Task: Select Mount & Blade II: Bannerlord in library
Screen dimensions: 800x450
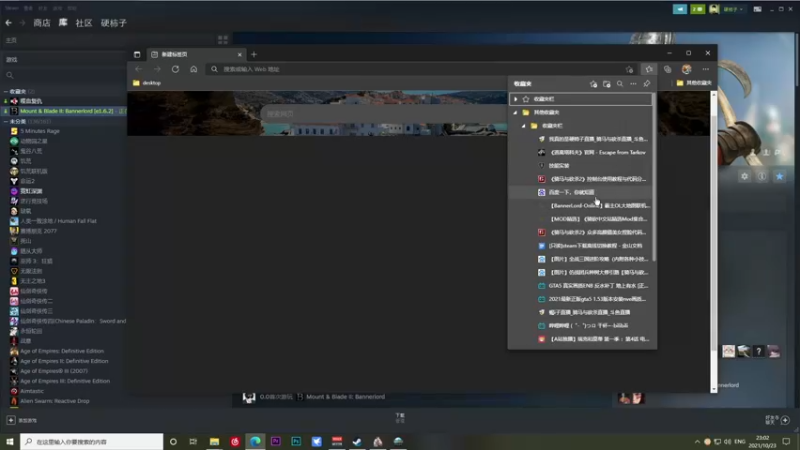Action: [64, 111]
